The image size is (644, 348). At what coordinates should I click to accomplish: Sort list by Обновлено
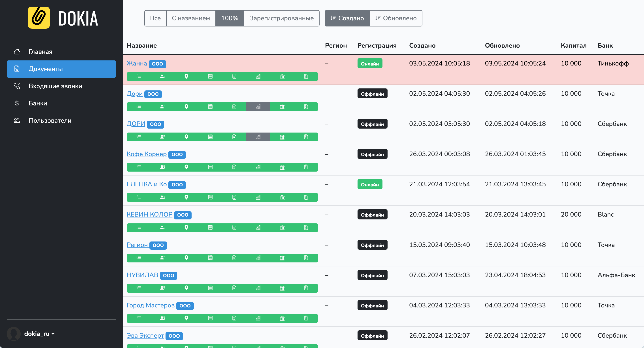(x=395, y=18)
